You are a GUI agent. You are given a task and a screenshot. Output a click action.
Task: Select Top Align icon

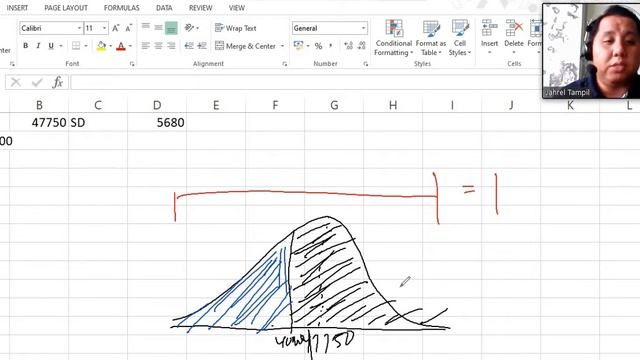[146, 27]
